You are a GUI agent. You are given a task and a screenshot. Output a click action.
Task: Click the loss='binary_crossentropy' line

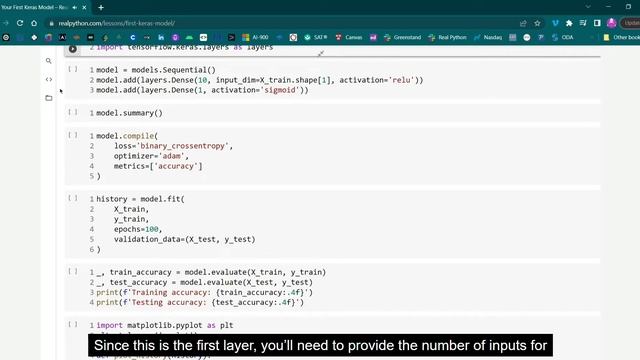click(173, 146)
